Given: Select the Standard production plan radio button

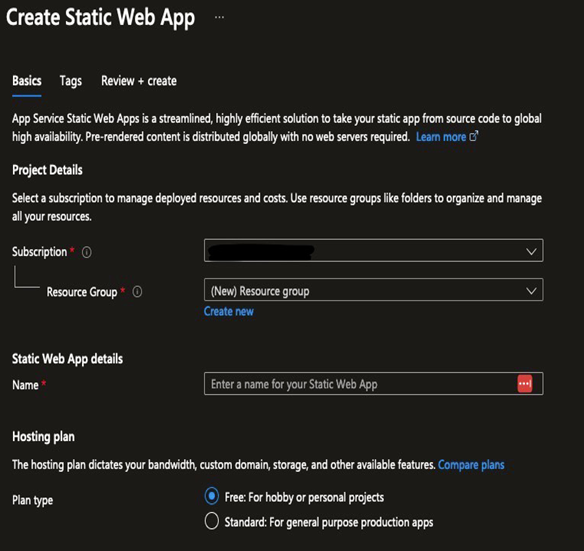Looking at the screenshot, I should pos(212,521).
